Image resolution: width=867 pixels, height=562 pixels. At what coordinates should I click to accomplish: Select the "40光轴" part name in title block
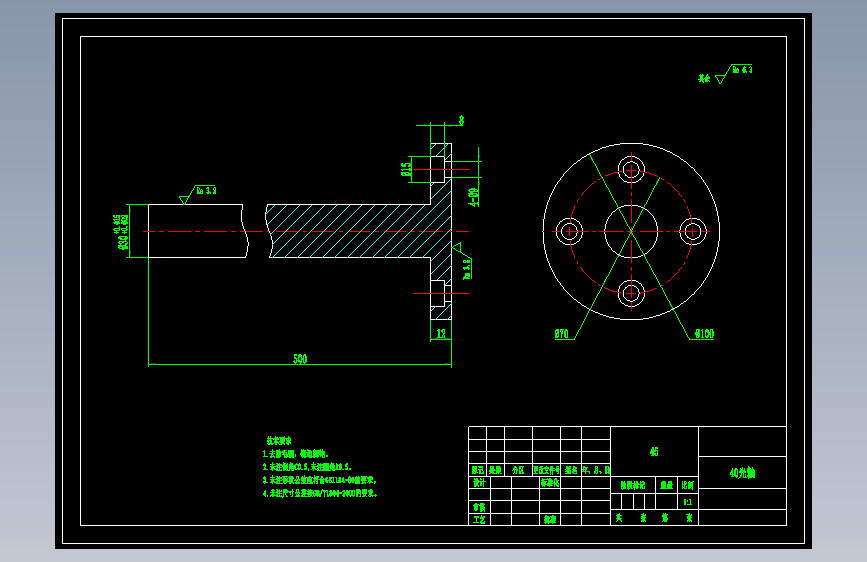tap(742, 473)
